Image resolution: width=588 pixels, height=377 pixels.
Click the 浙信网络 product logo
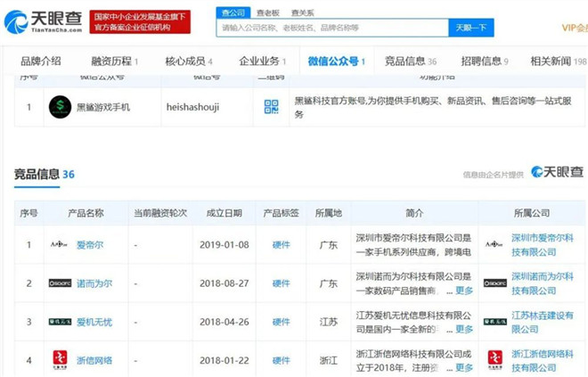pos(60,360)
